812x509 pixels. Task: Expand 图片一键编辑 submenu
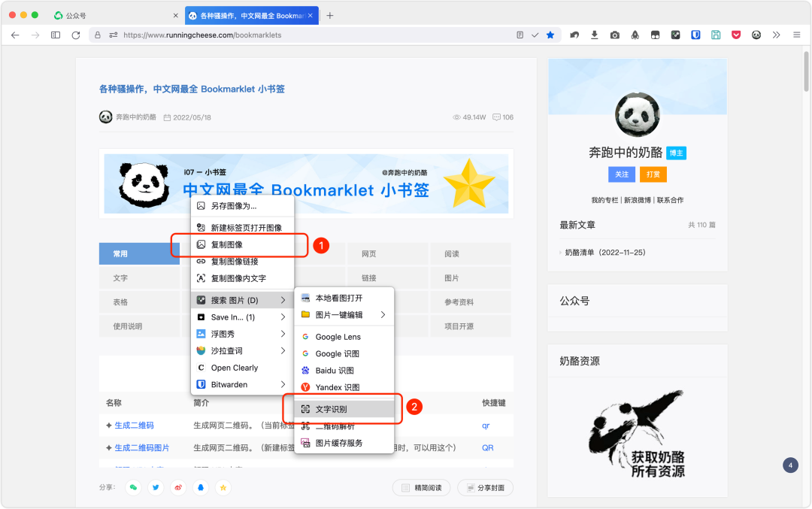tap(344, 315)
